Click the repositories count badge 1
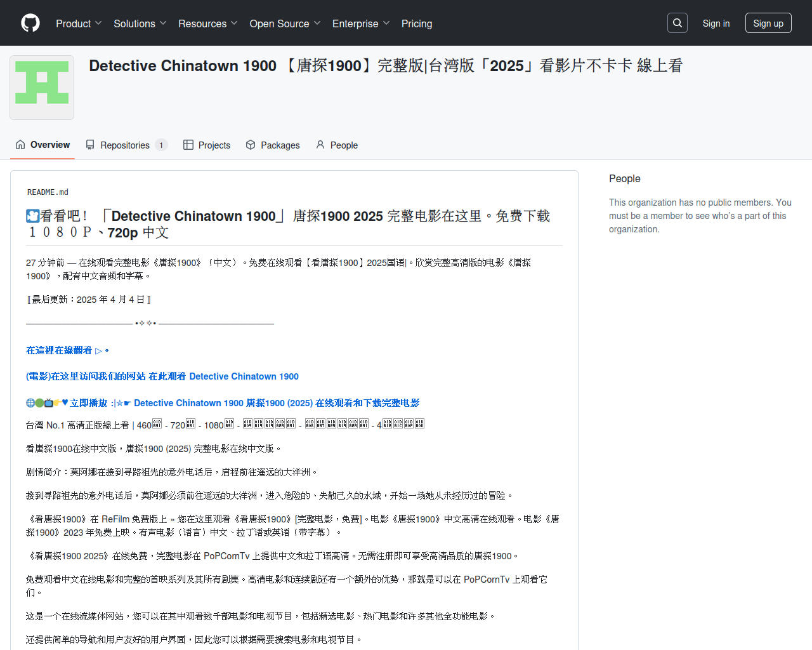 pos(161,145)
